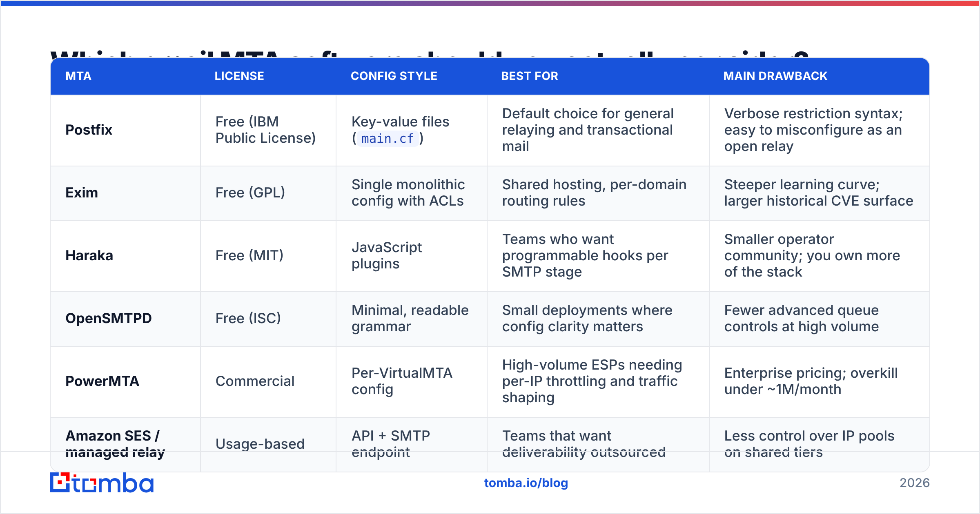Click the LICENSE column header
The image size is (980, 514).
point(239,76)
